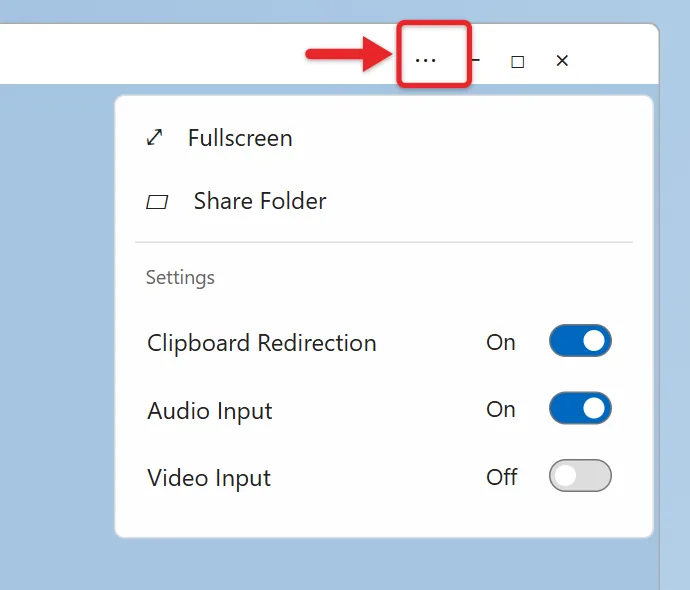Open the three-dot more options menu

pyautogui.click(x=426, y=60)
